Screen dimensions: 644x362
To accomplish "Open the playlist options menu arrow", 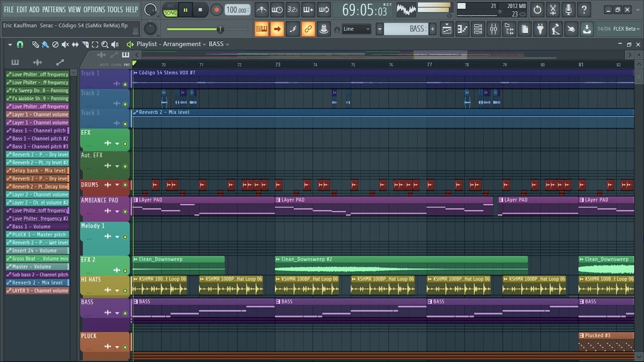I will tap(10, 45).
